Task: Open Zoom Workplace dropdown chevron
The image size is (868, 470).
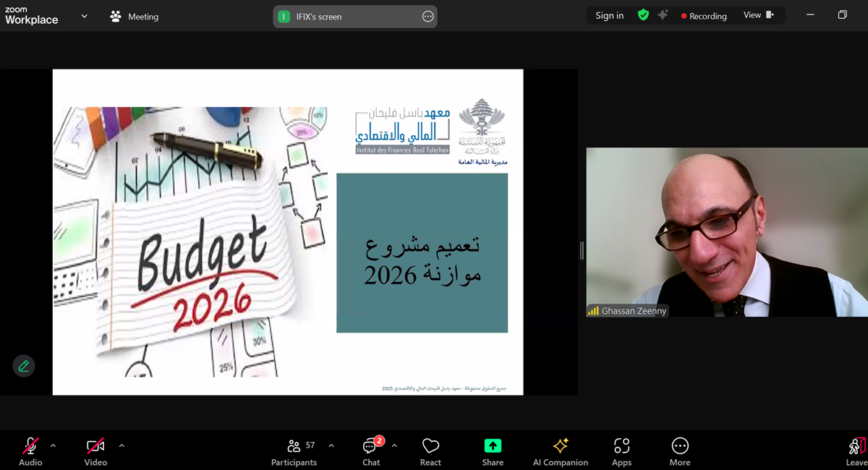Action: (84, 16)
